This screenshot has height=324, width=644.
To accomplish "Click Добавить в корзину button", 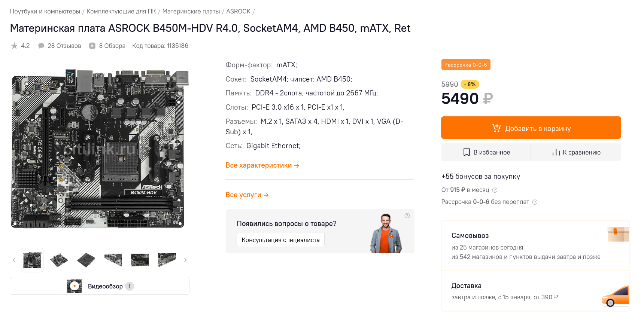I will (531, 128).
